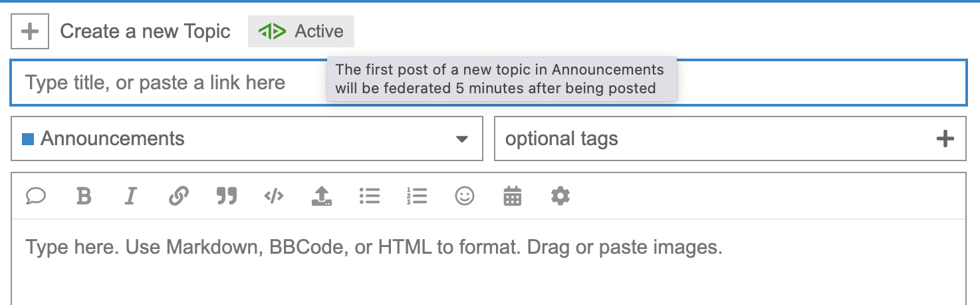Insert a date and time
Screen dimensions: 980x305
(x=513, y=196)
